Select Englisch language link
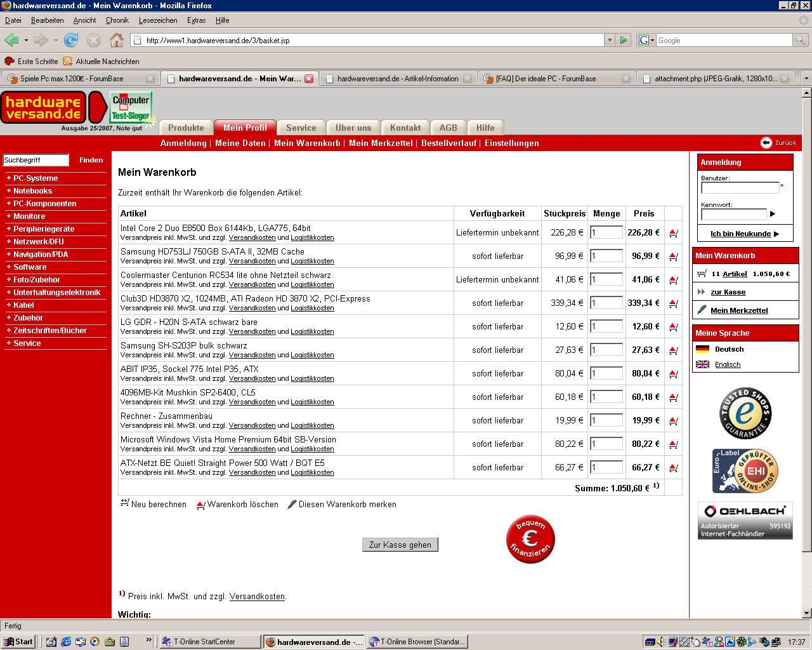The height and width of the screenshot is (650, 812). (728, 364)
